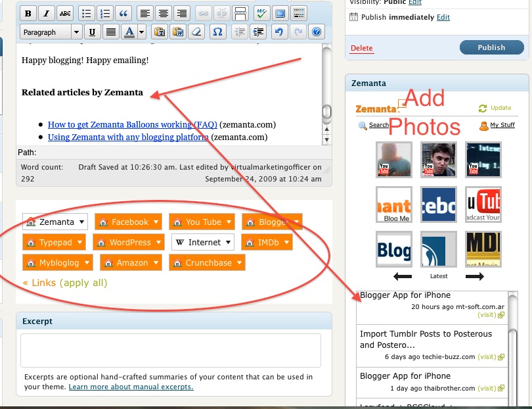The image size is (532, 409).
Task: Select the IMDb logo thumbnail
Action: click(483, 249)
